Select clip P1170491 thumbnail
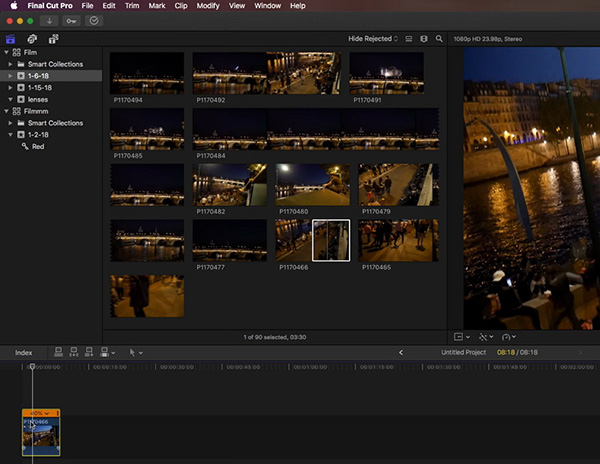 click(x=386, y=73)
